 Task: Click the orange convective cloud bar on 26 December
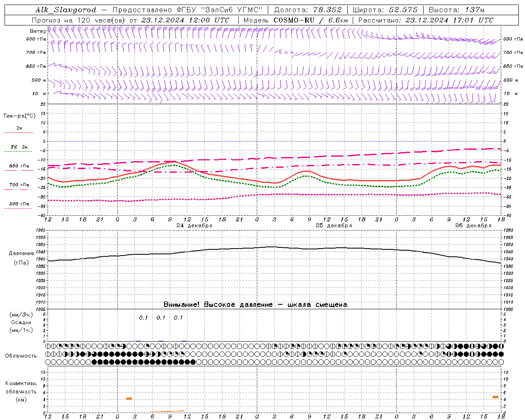click(x=495, y=397)
